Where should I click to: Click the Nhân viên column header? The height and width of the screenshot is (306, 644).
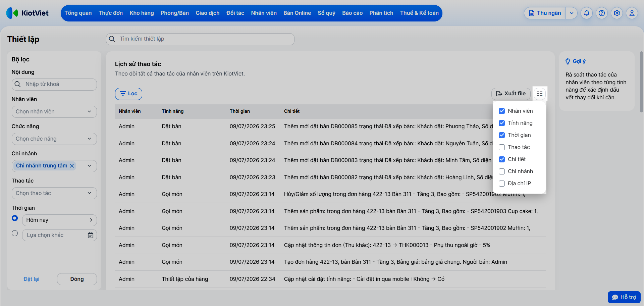(130, 111)
